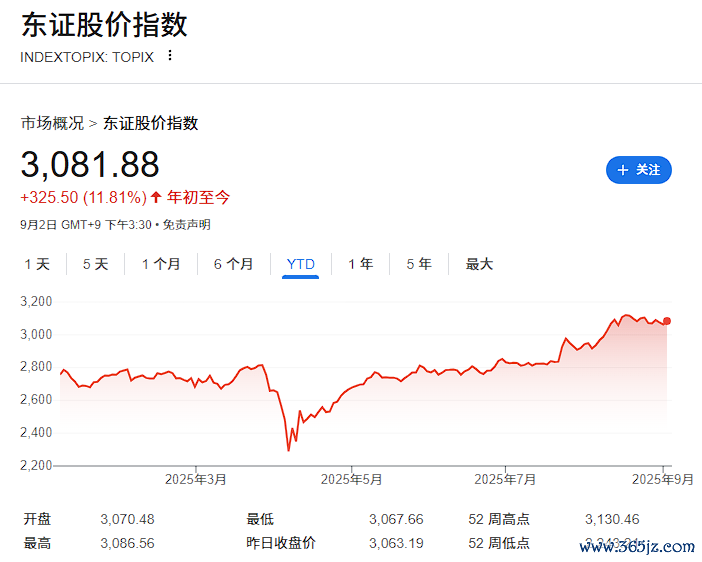This screenshot has height=562, width=702.
Task: Select the 1 天 time range tab
Action: pyautogui.click(x=37, y=264)
